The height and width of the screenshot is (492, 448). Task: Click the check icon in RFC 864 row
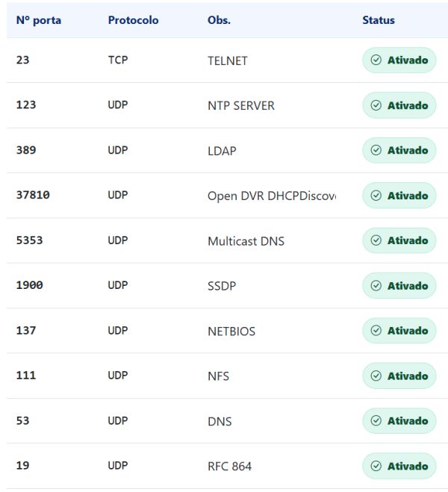tap(376, 466)
